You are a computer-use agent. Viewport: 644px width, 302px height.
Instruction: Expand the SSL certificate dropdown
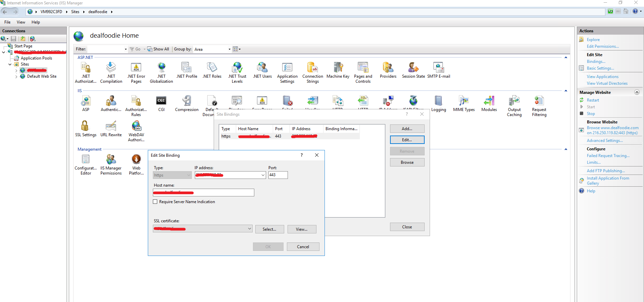pyautogui.click(x=249, y=229)
